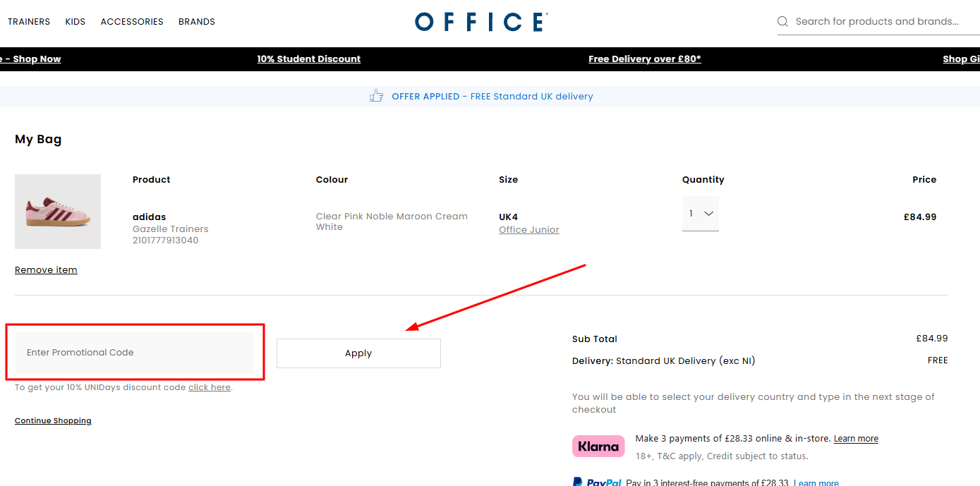Open the adidas Gazelle product thumbnail

(x=57, y=211)
